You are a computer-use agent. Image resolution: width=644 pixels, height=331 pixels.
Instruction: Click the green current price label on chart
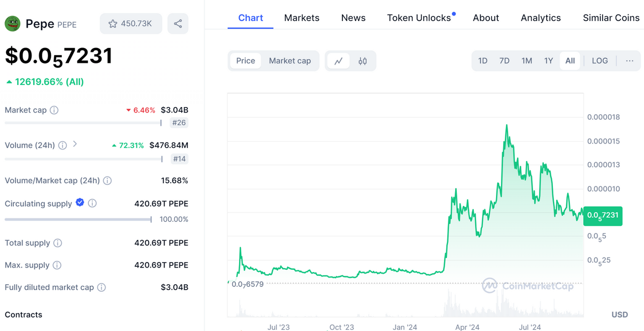(603, 215)
